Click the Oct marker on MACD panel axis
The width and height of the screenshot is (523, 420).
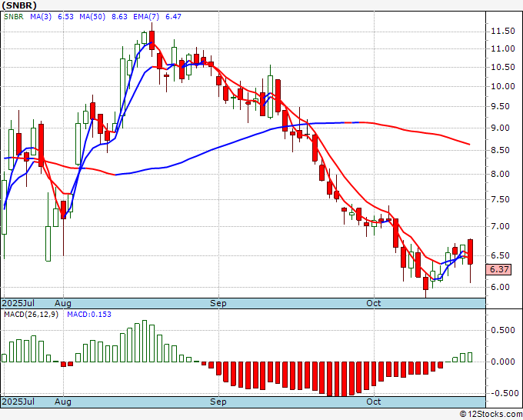(x=374, y=402)
